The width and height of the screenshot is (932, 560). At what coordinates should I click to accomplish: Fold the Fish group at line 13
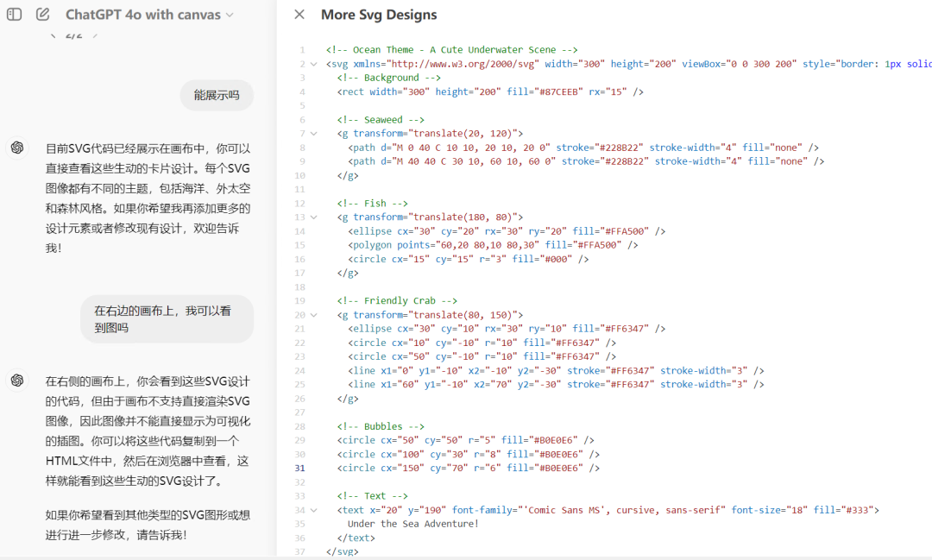314,217
